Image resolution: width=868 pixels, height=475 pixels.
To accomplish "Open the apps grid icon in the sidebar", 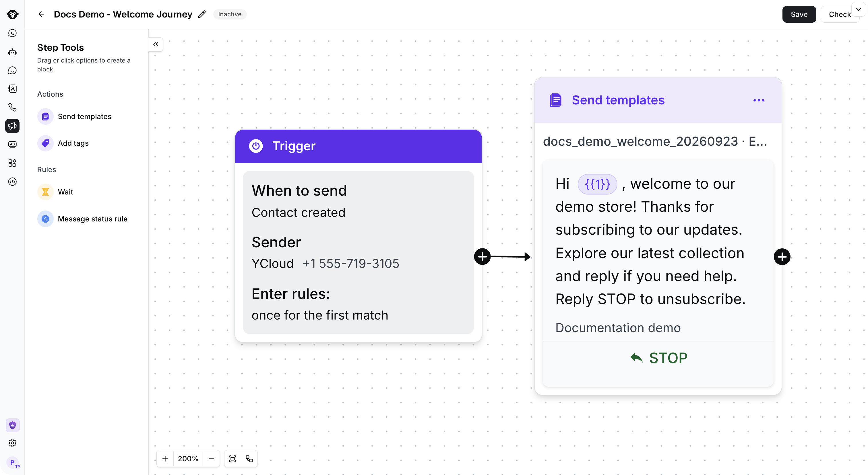I will (x=12, y=163).
